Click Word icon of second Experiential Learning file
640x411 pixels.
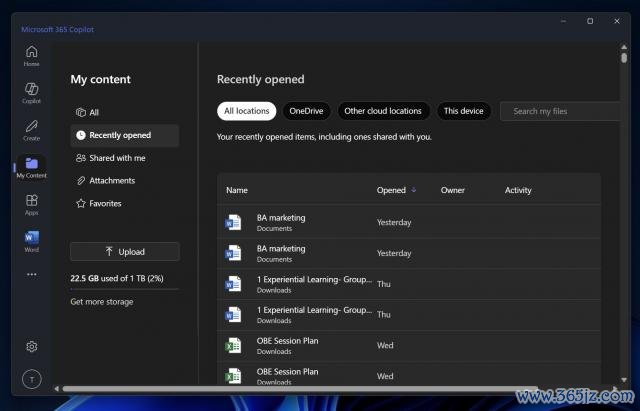(x=233, y=315)
